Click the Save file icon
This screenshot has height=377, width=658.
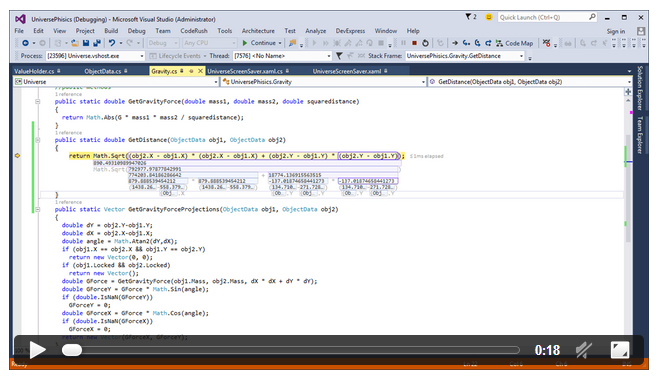coord(86,43)
